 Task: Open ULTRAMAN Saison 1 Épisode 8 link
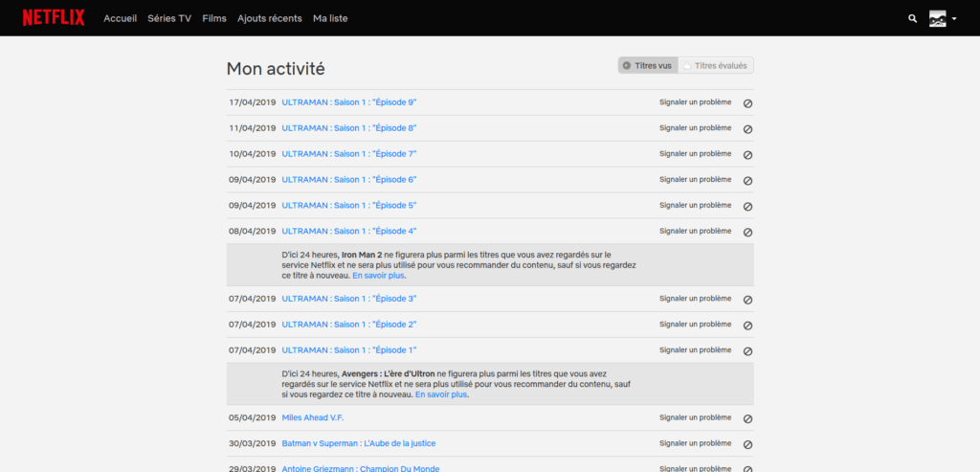point(348,128)
